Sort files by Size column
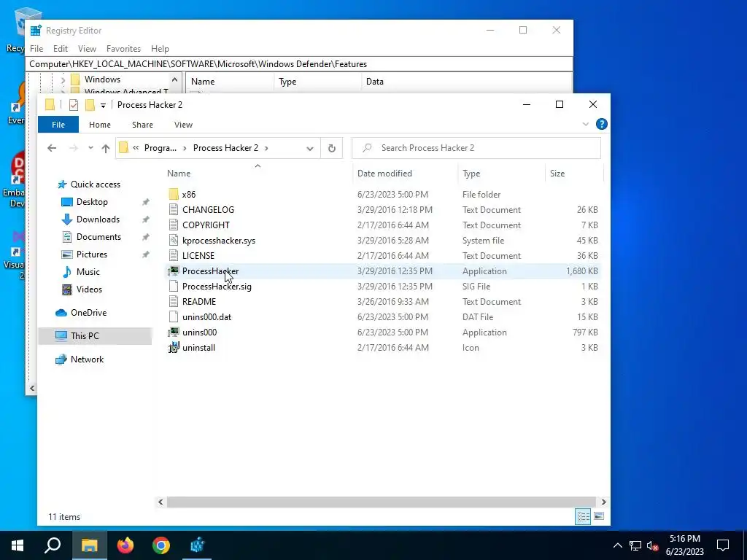Viewport: 747px width, 560px height. [x=557, y=174]
